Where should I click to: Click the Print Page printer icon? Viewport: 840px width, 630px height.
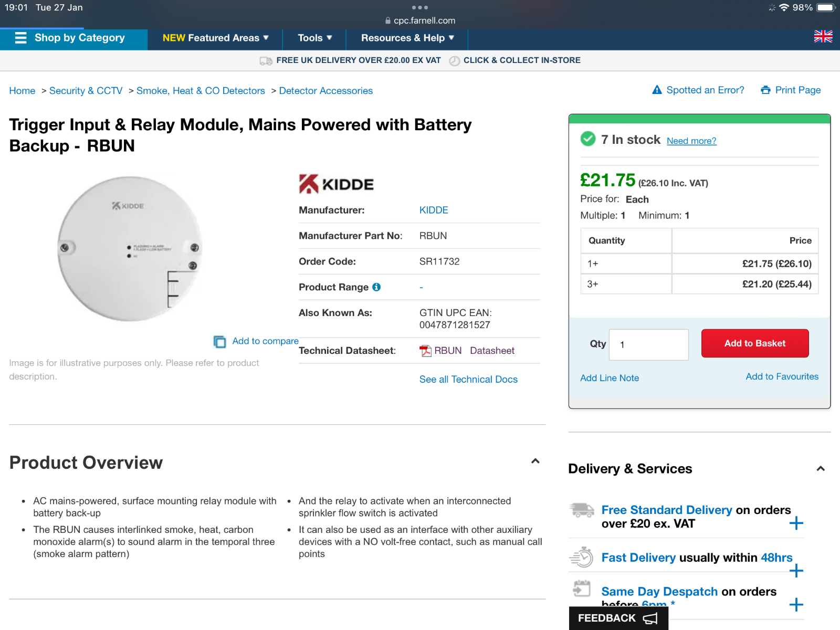point(766,90)
